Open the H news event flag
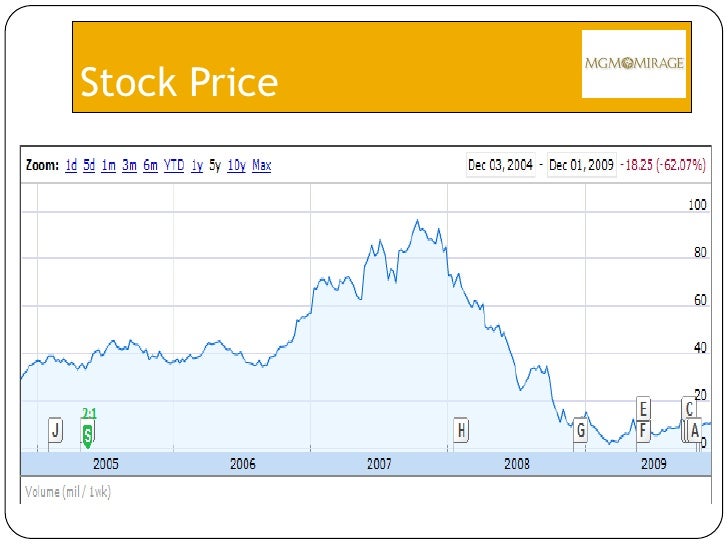Screen dimensions: 728x546 461,431
